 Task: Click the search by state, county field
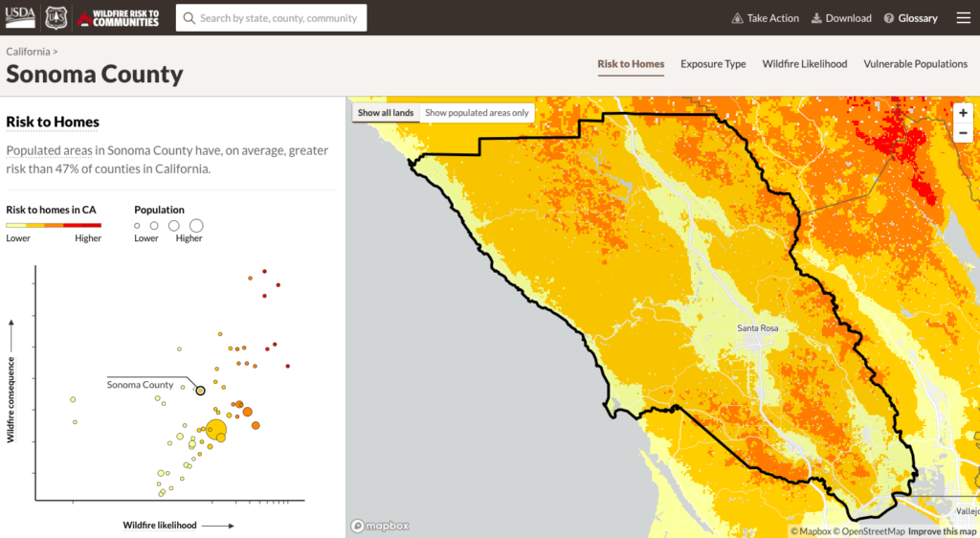pyautogui.click(x=278, y=18)
